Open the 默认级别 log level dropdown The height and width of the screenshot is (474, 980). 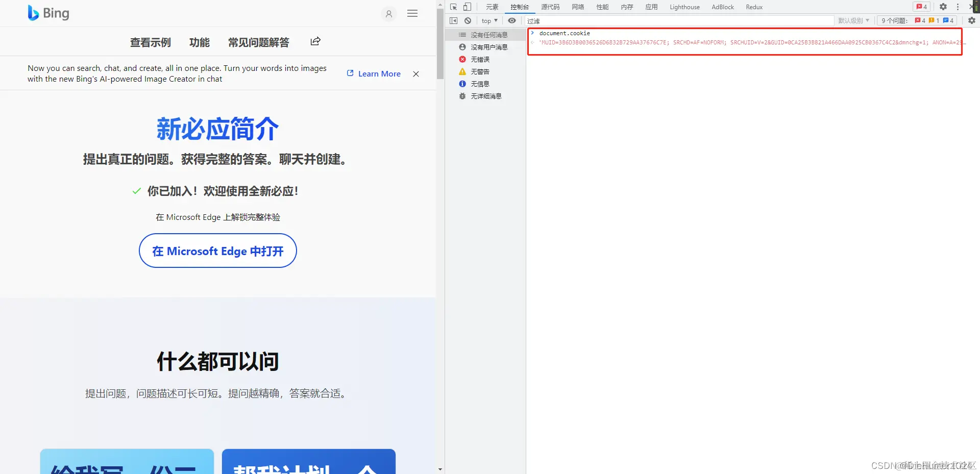point(853,21)
